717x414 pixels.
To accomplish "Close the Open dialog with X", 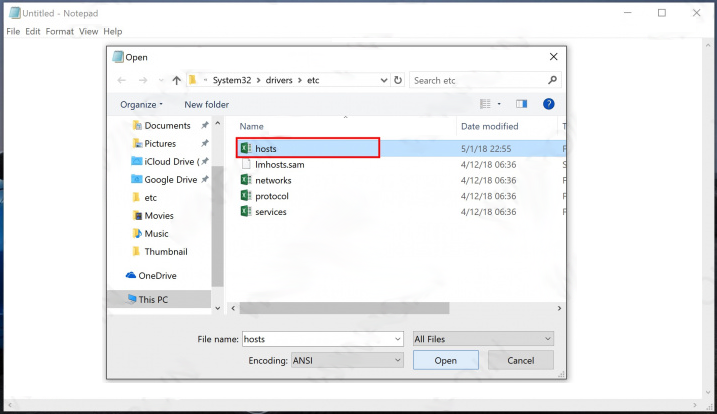I will point(553,57).
